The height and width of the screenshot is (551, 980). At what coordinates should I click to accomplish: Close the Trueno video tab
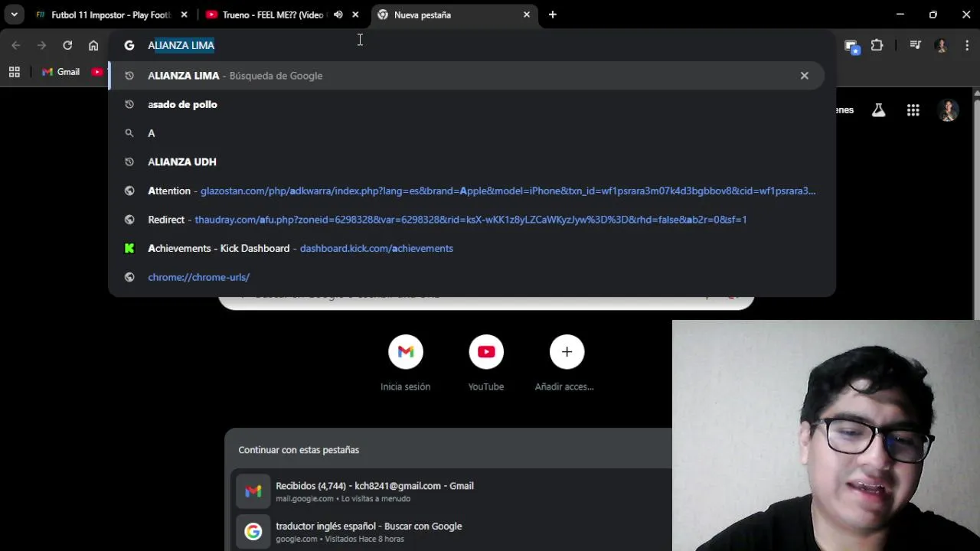tap(355, 15)
